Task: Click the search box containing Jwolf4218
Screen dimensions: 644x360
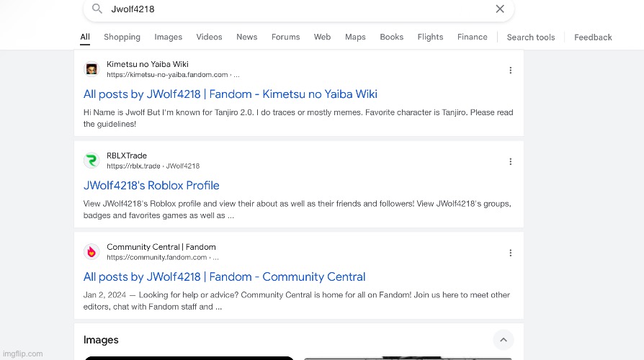Action: 299,9
